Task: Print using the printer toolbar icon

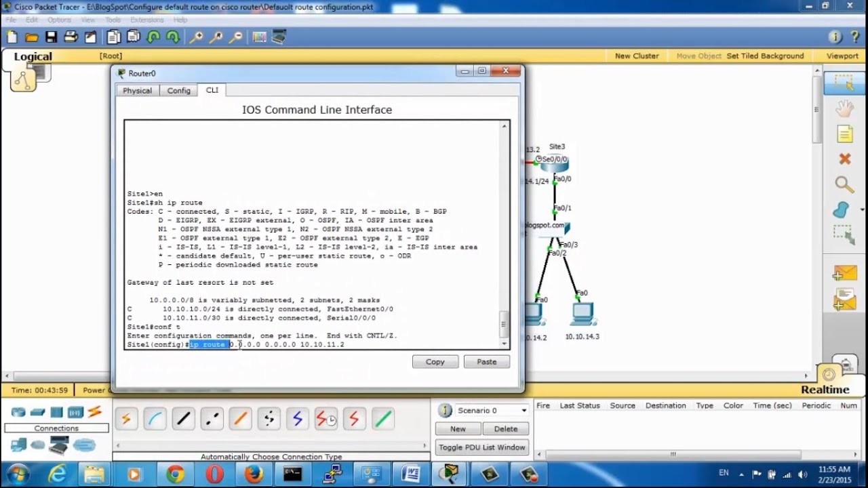Action: click(x=71, y=37)
